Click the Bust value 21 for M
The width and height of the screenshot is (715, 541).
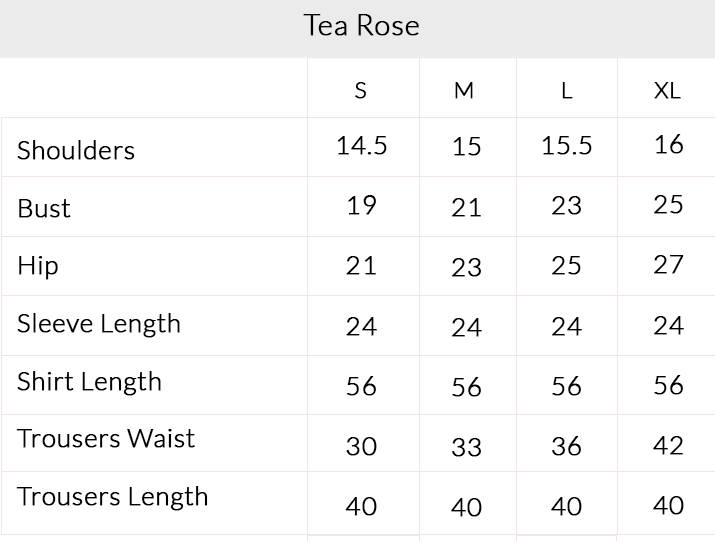466,208
